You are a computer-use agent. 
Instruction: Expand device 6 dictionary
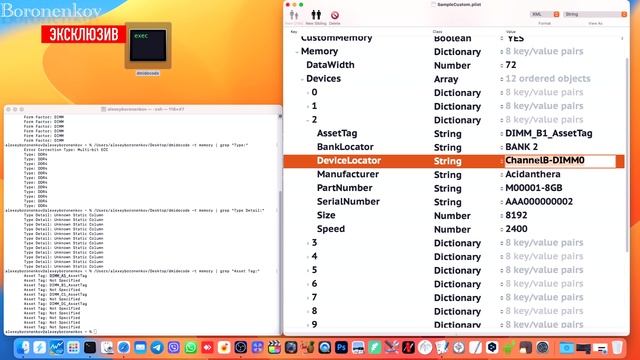pos(308,284)
